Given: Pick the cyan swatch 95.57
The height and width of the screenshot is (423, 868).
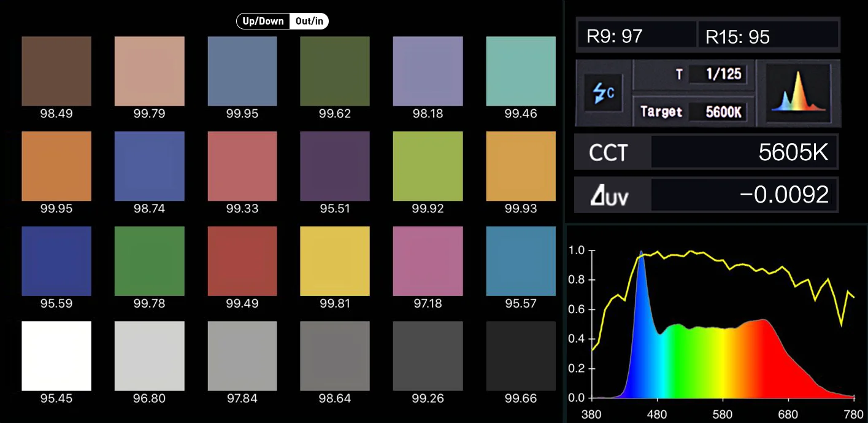Looking at the screenshot, I should (x=521, y=261).
